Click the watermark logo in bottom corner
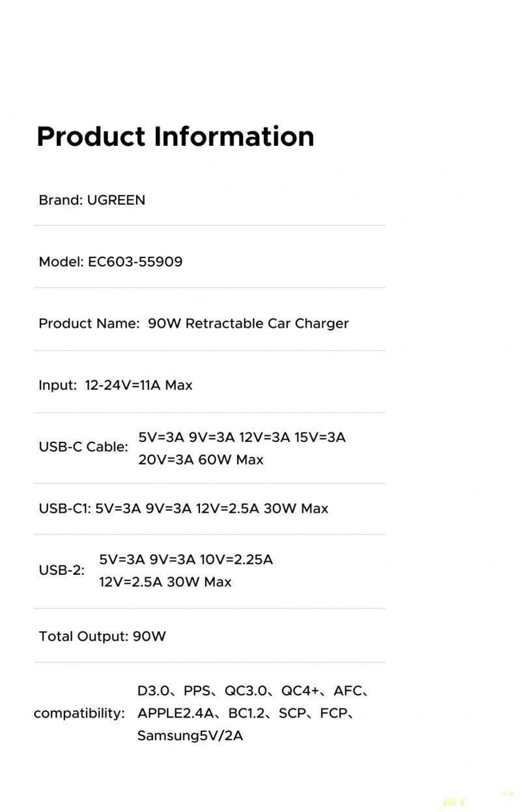 (478, 799)
